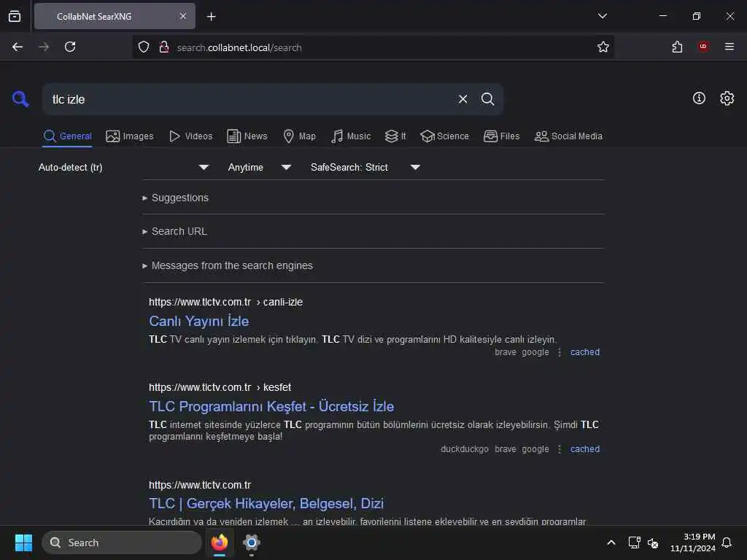This screenshot has width=747, height=560.
Task: Switch to the General search tab
Action: coord(67,136)
